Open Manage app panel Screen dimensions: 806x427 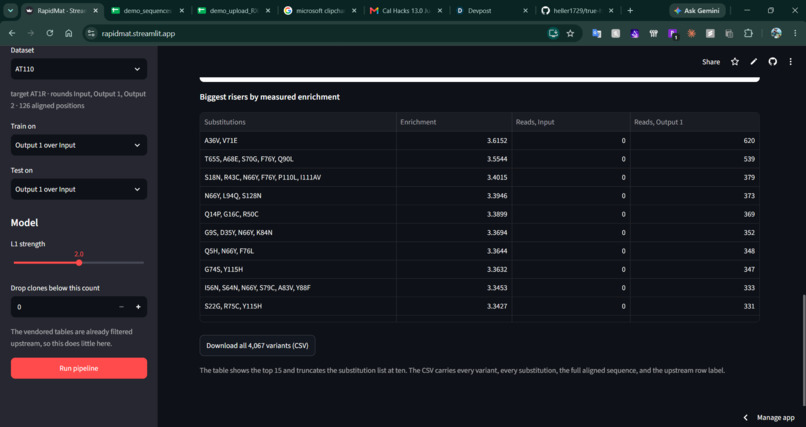776,418
